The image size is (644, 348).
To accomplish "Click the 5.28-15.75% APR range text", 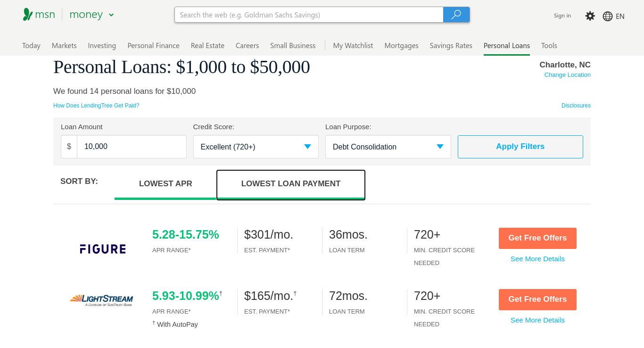I will (x=185, y=234).
